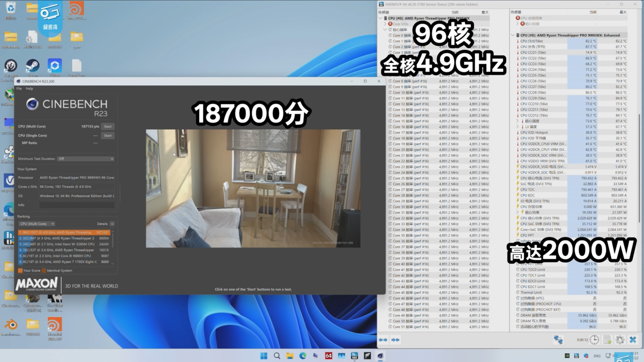
Task: Click HWiNFO expand columns arrows icon
Action: 383,340
